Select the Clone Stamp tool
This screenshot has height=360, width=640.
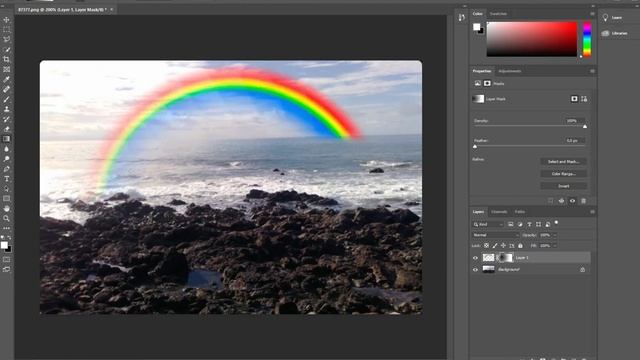7,109
